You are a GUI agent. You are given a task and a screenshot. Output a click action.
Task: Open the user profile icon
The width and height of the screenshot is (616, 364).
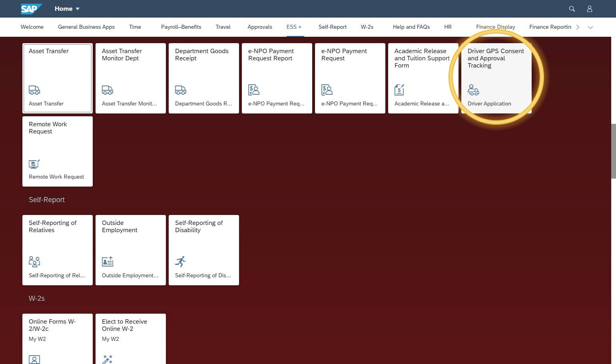click(590, 8)
